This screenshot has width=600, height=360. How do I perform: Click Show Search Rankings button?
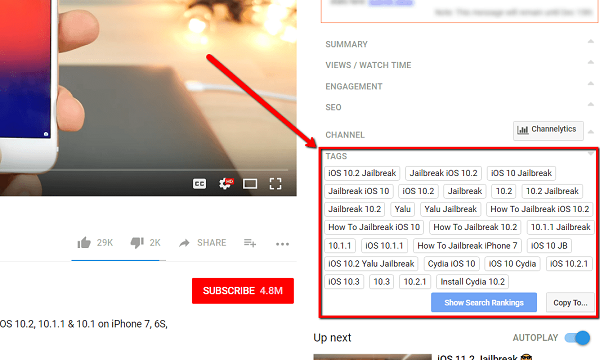pyautogui.click(x=484, y=303)
